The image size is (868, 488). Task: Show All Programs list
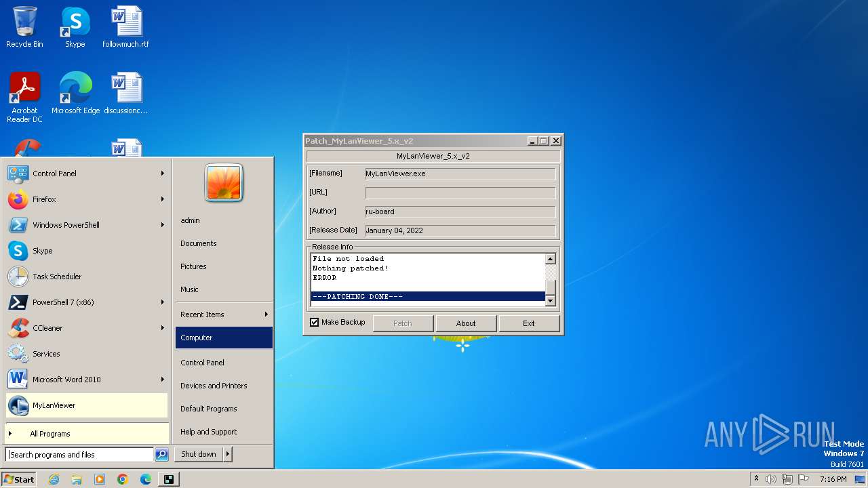[x=86, y=434]
